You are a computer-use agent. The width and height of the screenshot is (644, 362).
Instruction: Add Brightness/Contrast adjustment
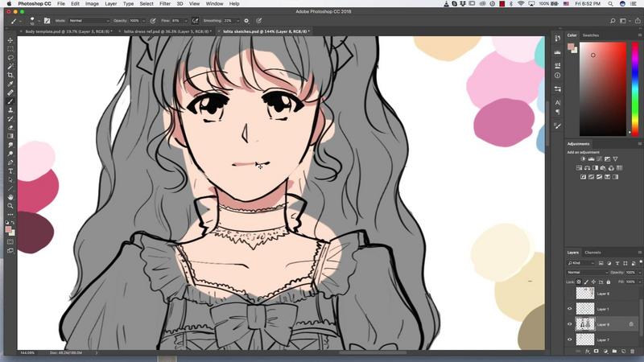pyautogui.click(x=583, y=158)
